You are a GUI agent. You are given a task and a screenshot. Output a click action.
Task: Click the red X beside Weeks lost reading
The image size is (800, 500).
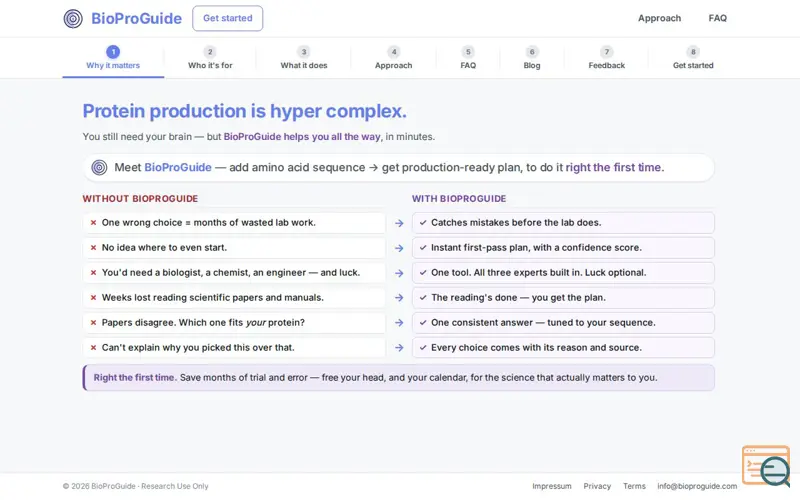pos(93,298)
